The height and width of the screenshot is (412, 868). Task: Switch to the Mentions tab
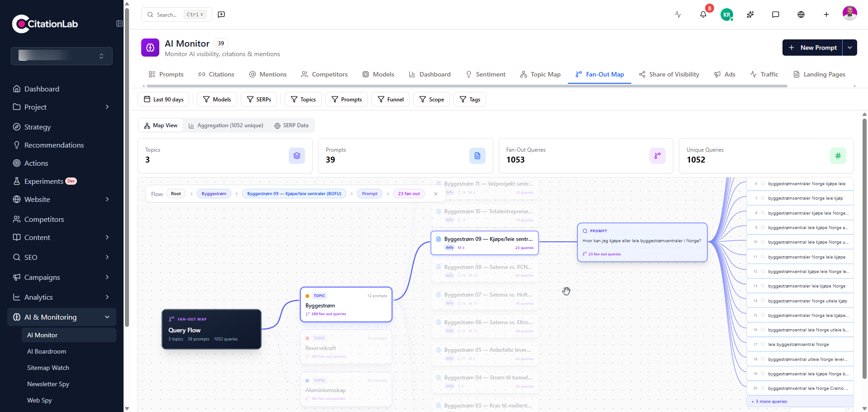[268, 74]
